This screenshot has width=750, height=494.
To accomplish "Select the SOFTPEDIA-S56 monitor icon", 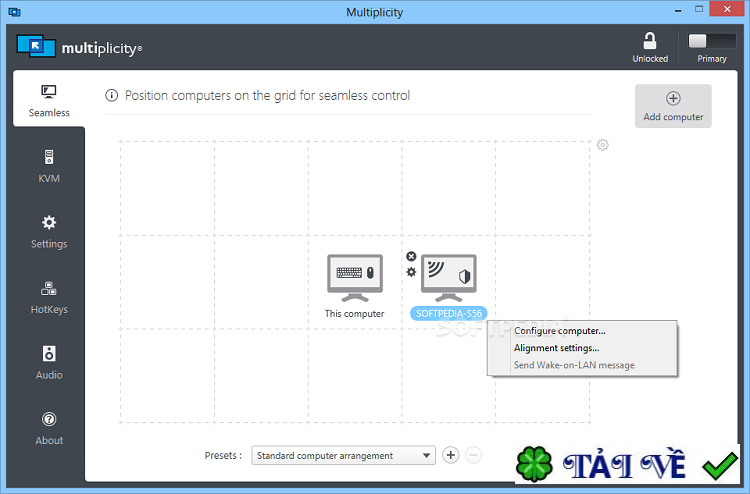I will (449, 278).
